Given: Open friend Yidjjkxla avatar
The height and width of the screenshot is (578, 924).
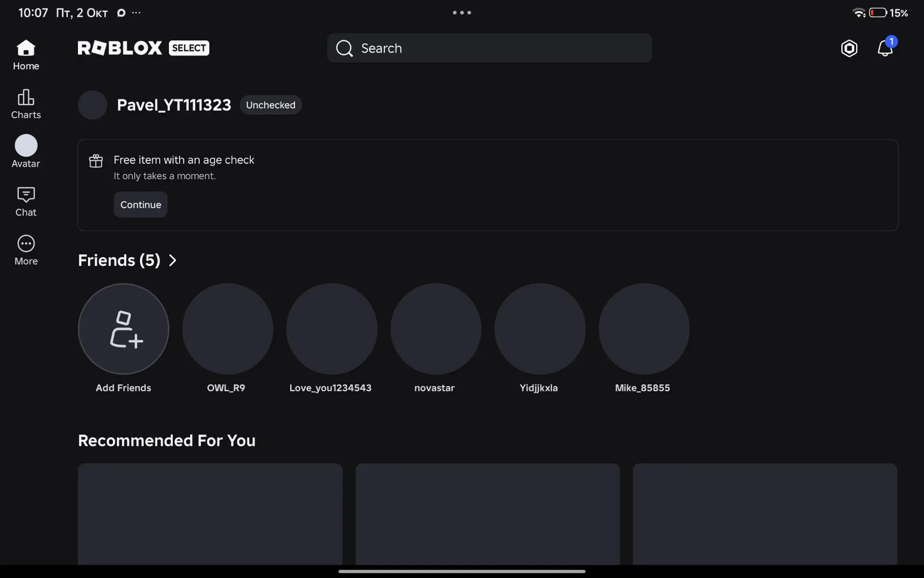Looking at the screenshot, I should [x=540, y=328].
